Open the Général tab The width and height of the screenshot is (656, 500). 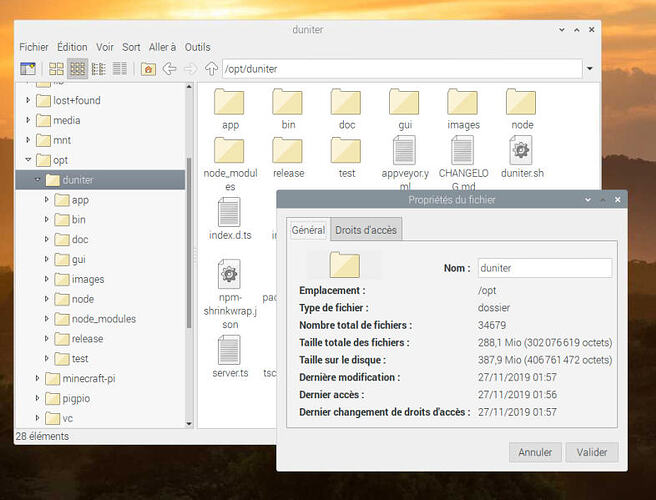(x=308, y=230)
